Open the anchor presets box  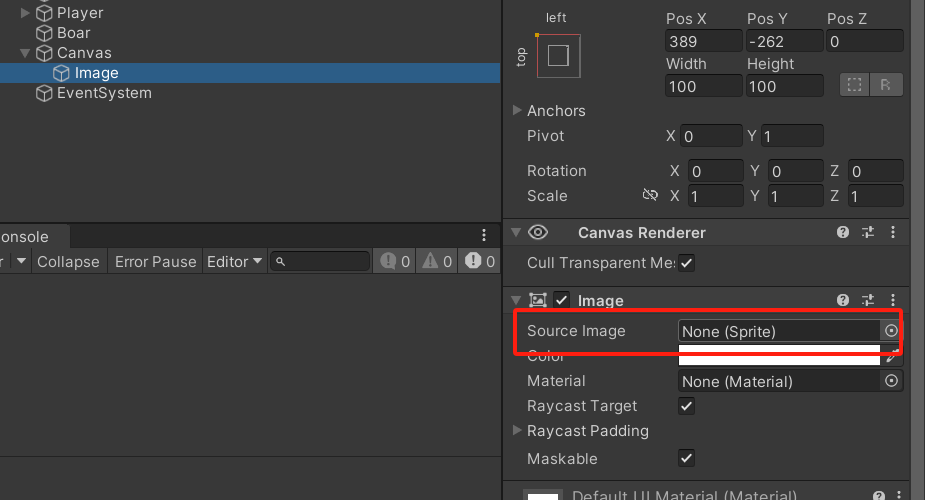[x=558, y=56]
